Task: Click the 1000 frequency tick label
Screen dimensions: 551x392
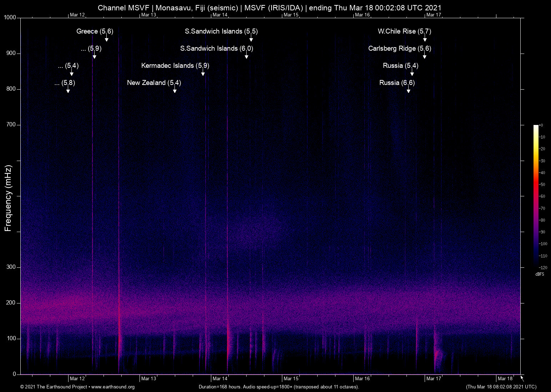Action: [x=10, y=17]
